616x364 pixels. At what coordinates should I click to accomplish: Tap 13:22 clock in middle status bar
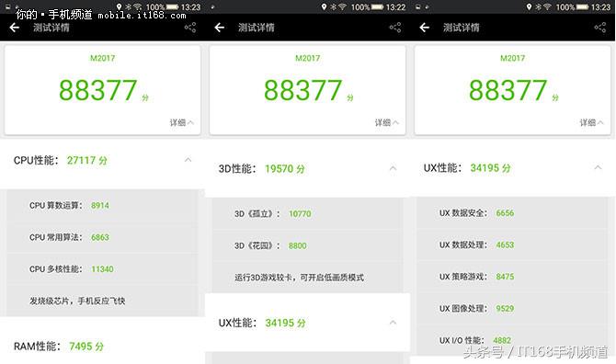click(x=395, y=7)
